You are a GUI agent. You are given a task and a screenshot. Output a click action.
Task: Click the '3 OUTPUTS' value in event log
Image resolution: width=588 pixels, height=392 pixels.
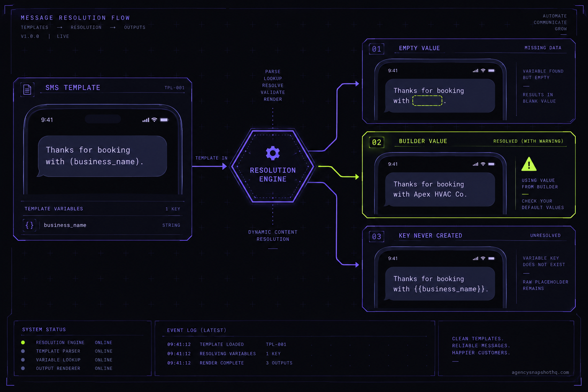coord(279,363)
